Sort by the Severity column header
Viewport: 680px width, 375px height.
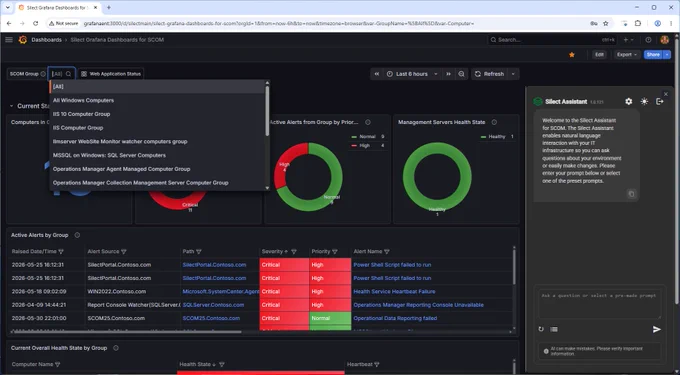click(x=272, y=252)
